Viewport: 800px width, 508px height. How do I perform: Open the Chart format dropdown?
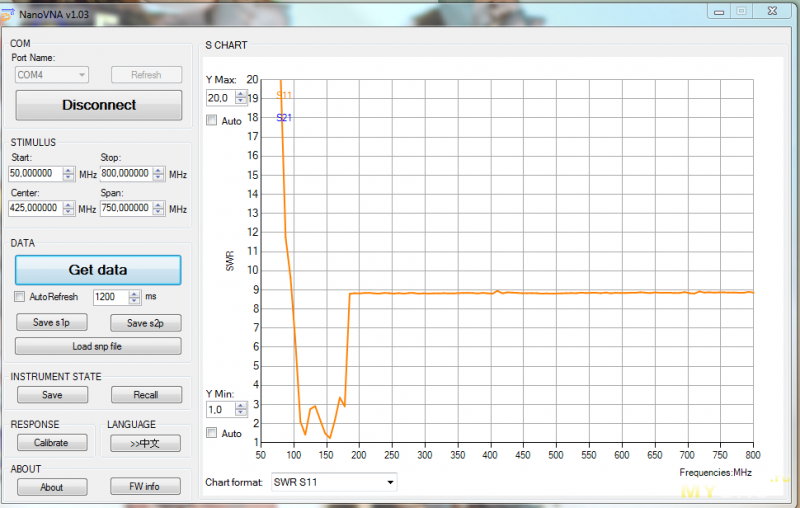tap(333, 483)
